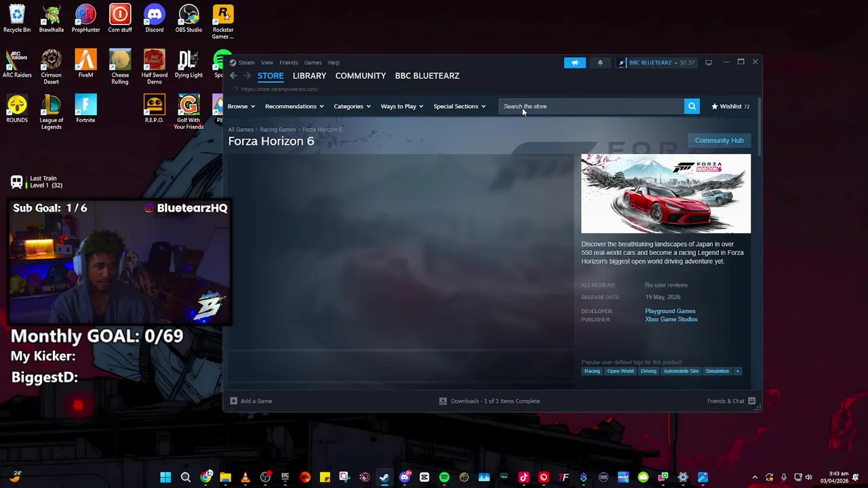Open the Discord desktop shortcut

(x=154, y=18)
